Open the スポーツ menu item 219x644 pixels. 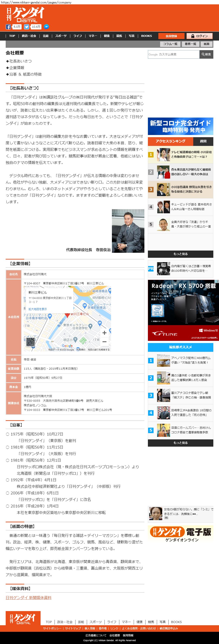61,36
